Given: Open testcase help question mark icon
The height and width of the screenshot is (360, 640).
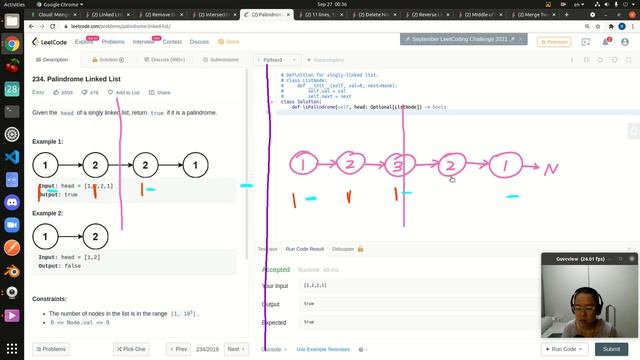Looking at the screenshot, I should (x=361, y=349).
